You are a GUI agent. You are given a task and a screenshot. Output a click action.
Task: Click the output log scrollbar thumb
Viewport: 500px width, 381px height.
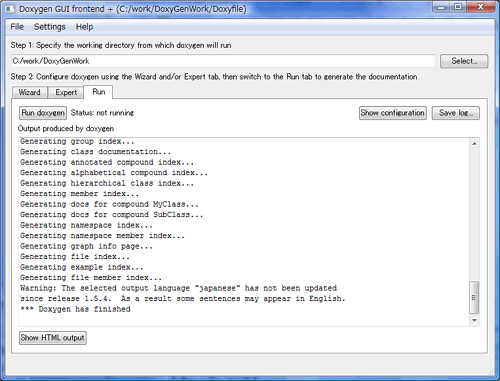474,298
